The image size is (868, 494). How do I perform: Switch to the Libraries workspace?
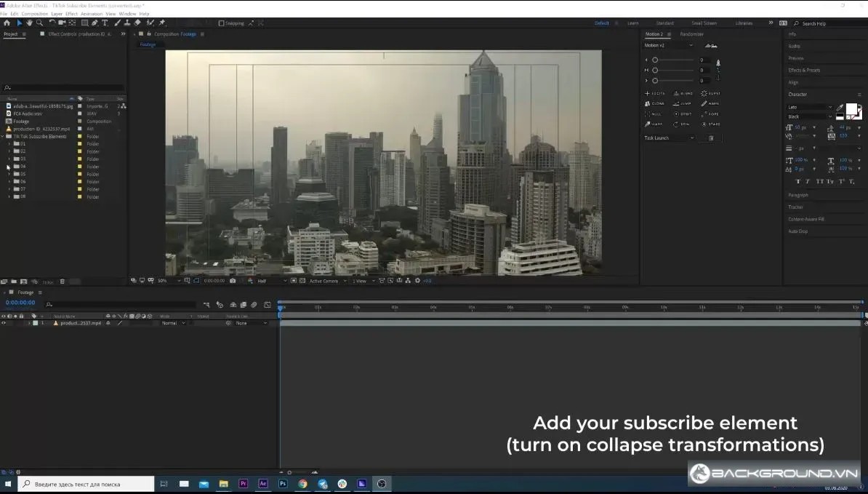[744, 23]
